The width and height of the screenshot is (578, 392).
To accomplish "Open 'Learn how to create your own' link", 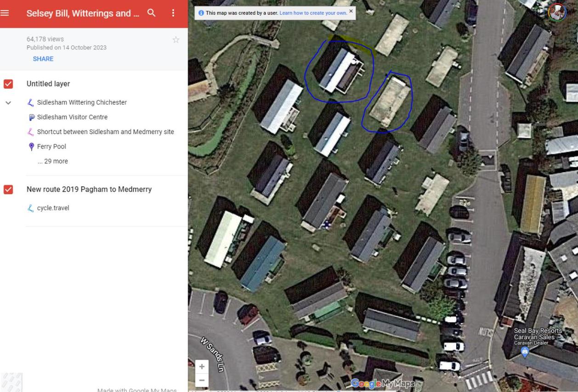I will pos(313,12).
